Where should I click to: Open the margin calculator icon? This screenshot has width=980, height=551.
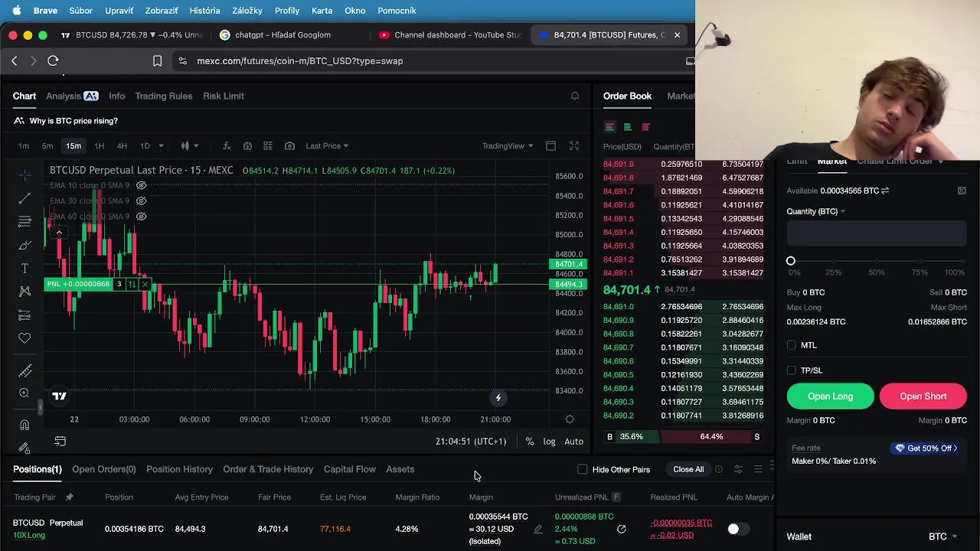(x=962, y=191)
